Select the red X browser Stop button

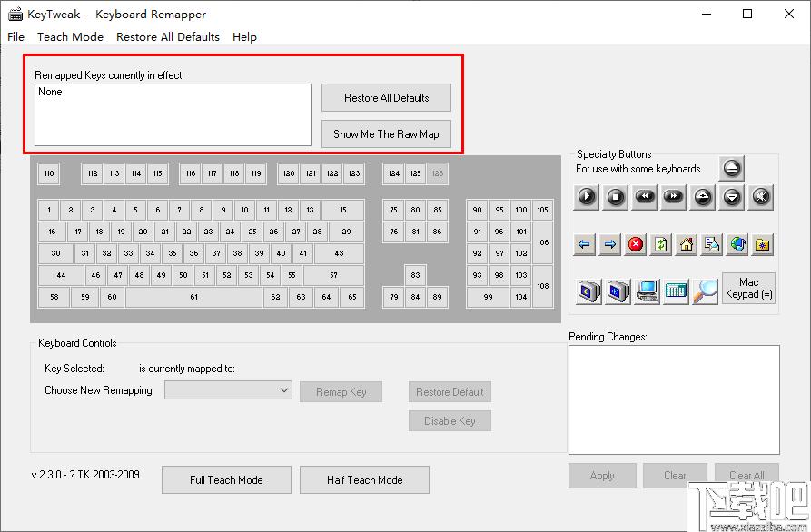click(x=635, y=244)
